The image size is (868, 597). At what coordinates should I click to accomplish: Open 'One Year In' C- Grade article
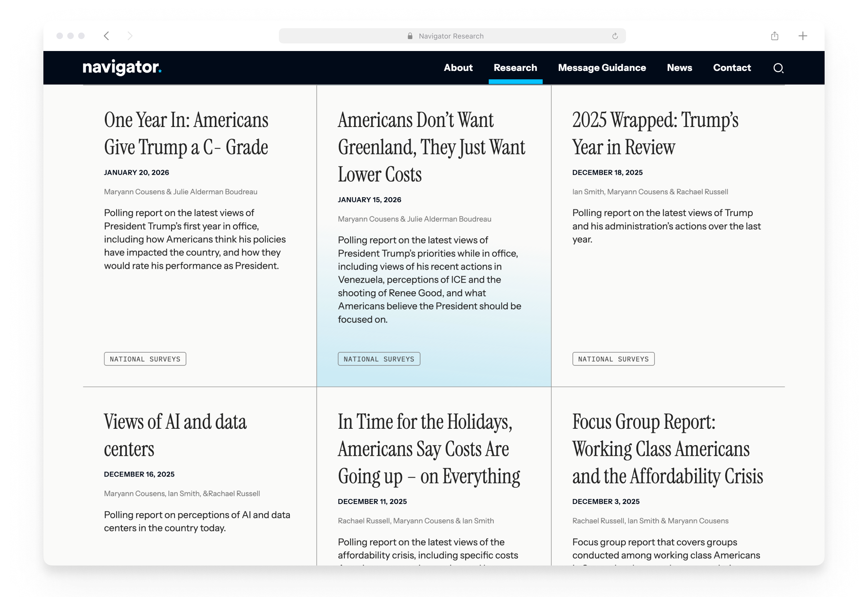coord(186,133)
